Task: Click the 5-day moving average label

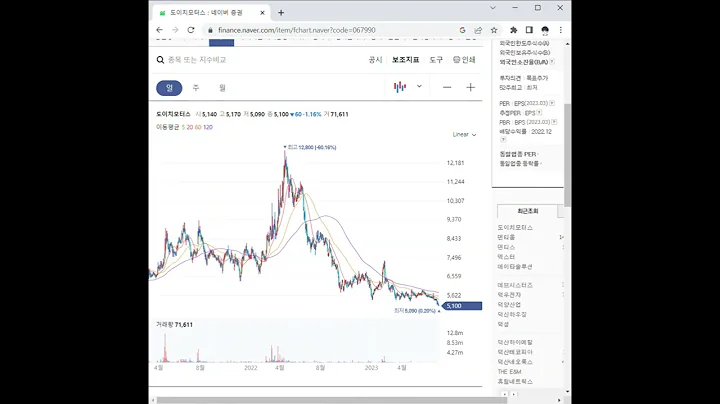Action: pyautogui.click(x=183, y=127)
